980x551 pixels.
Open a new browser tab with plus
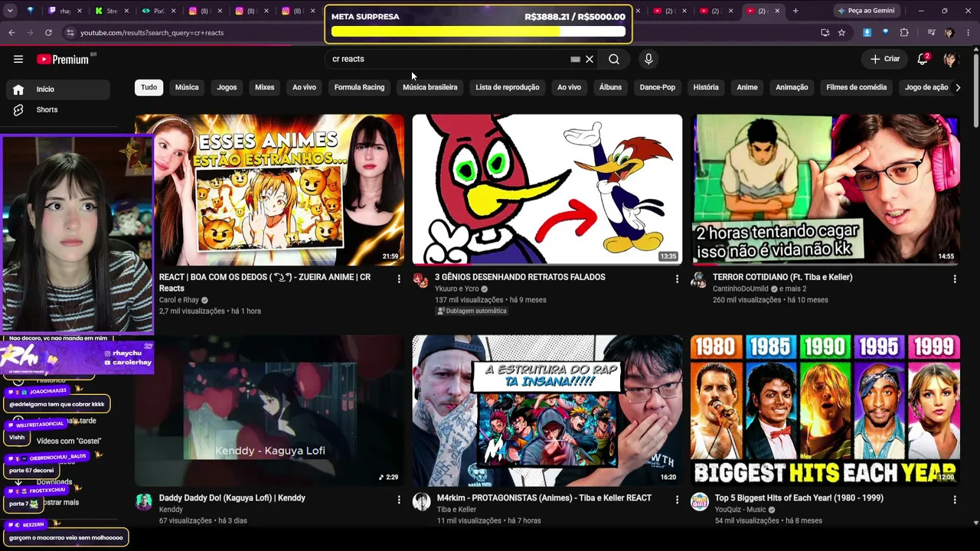[795, 11]
